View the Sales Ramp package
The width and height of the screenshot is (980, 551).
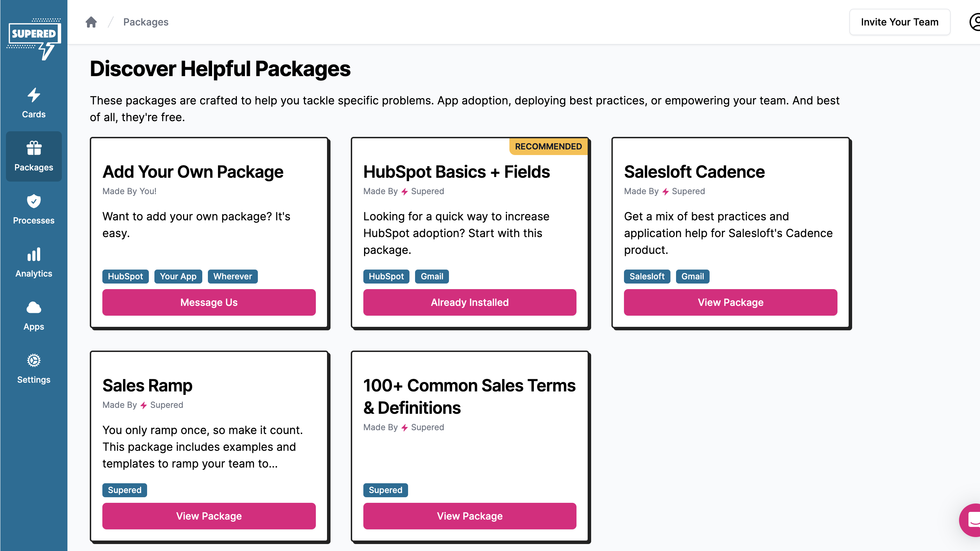point(209,516)
